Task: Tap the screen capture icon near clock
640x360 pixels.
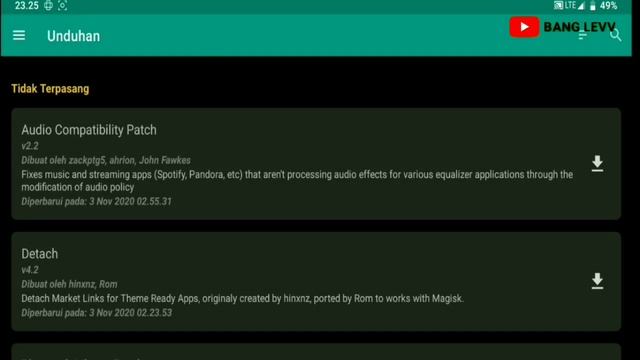Action: click(x=62, y=6)
